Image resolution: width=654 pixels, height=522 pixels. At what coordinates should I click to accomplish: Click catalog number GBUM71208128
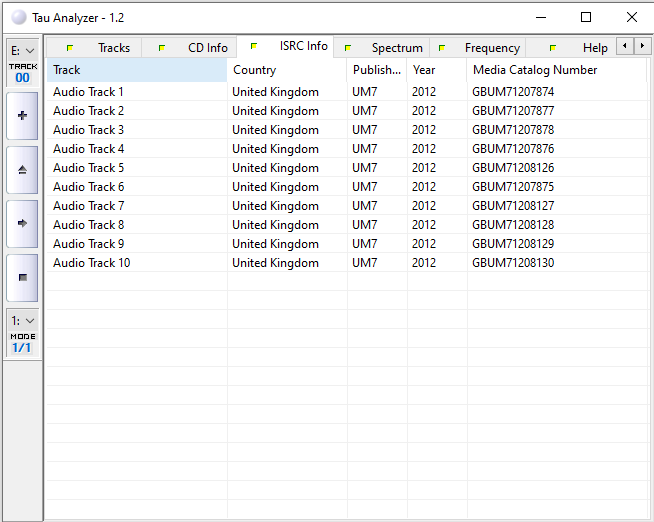(513, 225)
